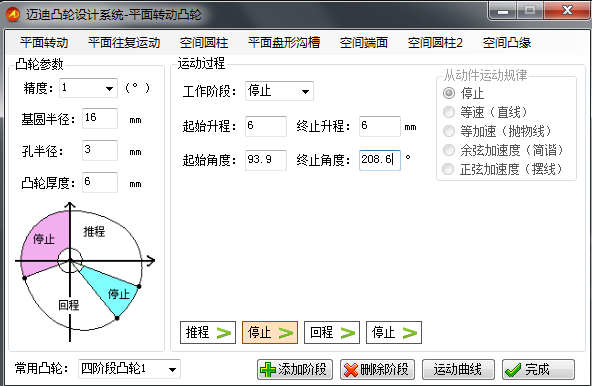
Task: Click green arrow on the 推程 stage button
Action: (x=224, y=333)
